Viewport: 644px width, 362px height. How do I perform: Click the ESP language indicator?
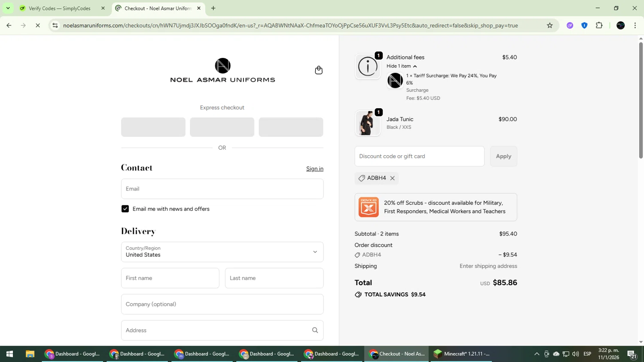(x=587, y=354)
